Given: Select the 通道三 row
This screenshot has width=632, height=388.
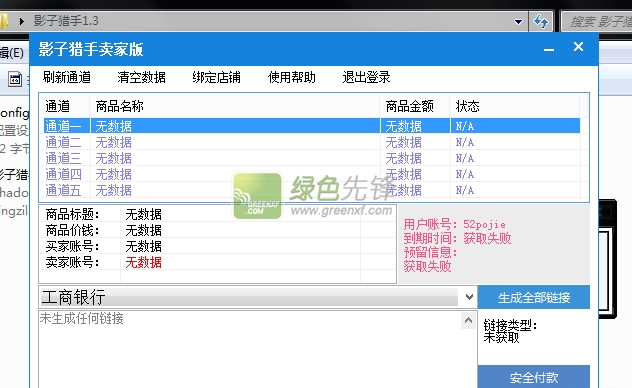Looking at the screenshot, I should 312,158.
